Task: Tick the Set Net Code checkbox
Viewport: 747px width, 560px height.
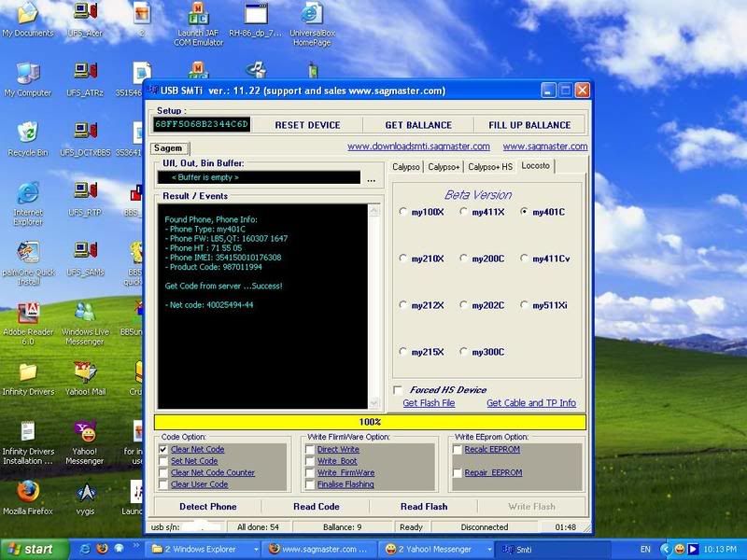Action: (163, 461)
